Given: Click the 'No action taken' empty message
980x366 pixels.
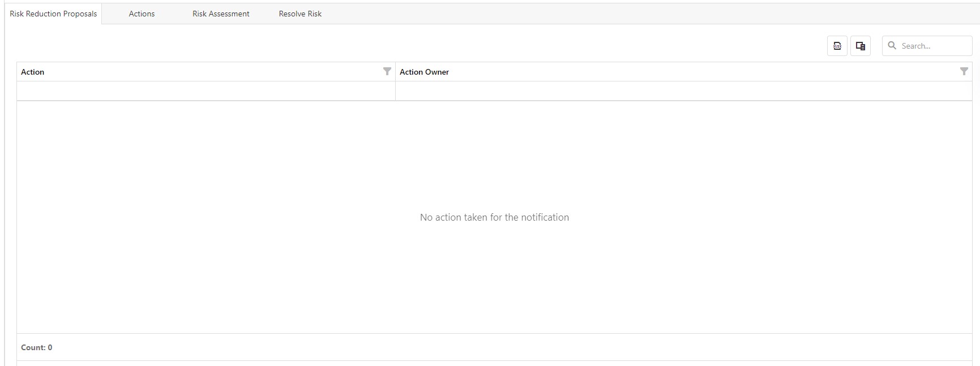Looking at the screenshot, I should click(494, 217).
